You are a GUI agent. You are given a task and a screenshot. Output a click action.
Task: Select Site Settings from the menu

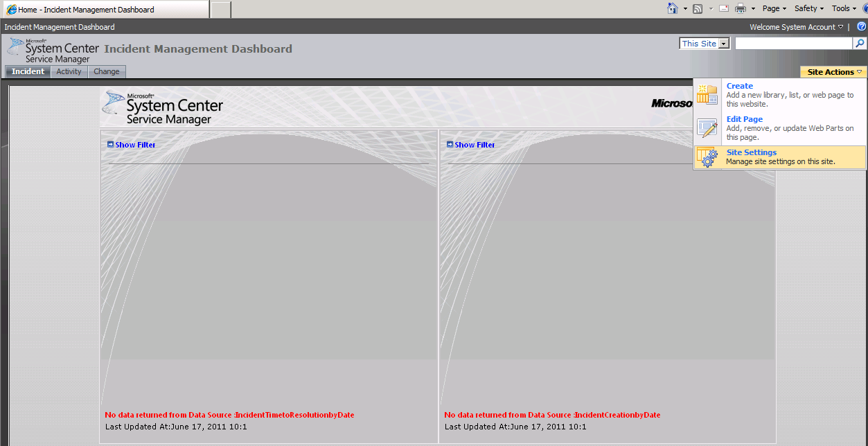[x=752, y=152]
